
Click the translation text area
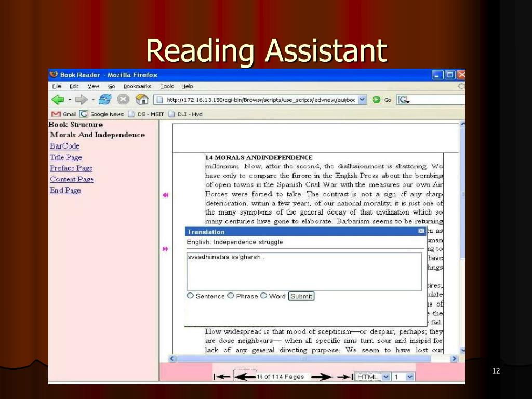304,271
